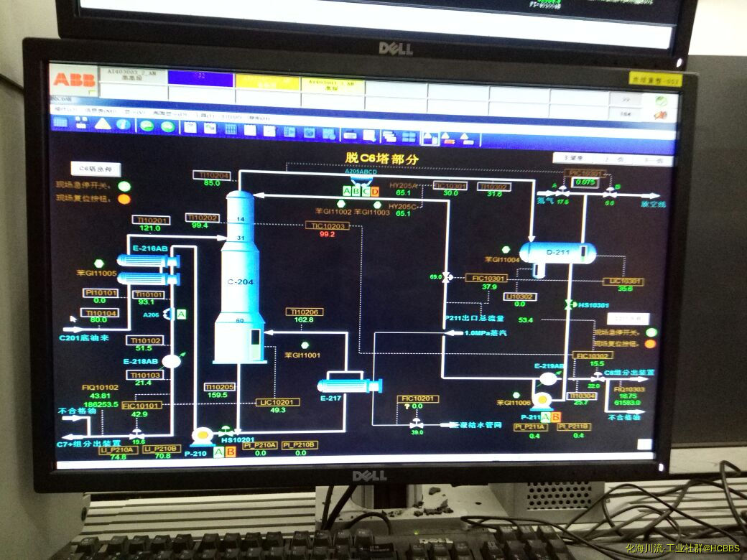Image resolution: width=747 pixels, height=560 pixels.
Task: Open the TIC10203 controller tag
Action: click(328, 225)
